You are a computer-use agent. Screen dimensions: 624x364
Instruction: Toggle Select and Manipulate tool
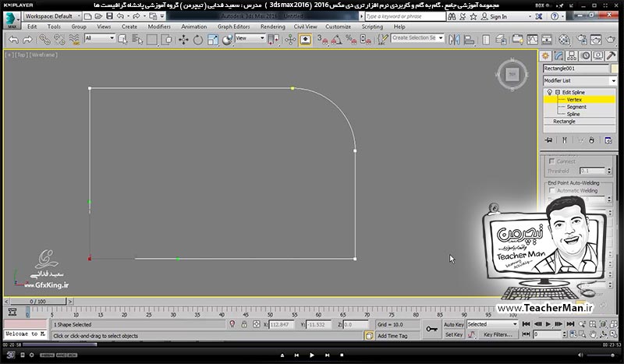[290, 40]
